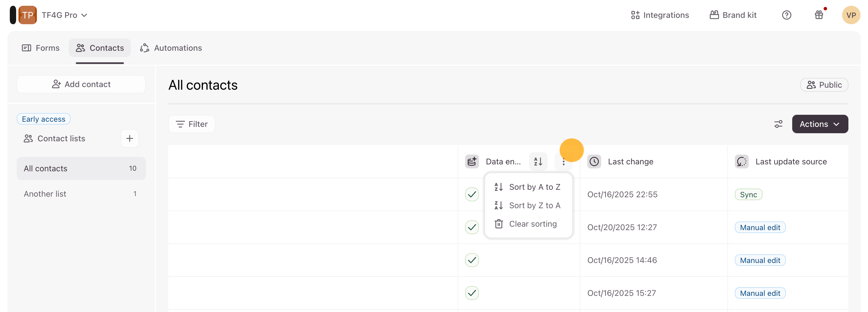Screen dimensions: 868x312
Task: Open the Public visibility selector
Action: click(x=824, y=85)
